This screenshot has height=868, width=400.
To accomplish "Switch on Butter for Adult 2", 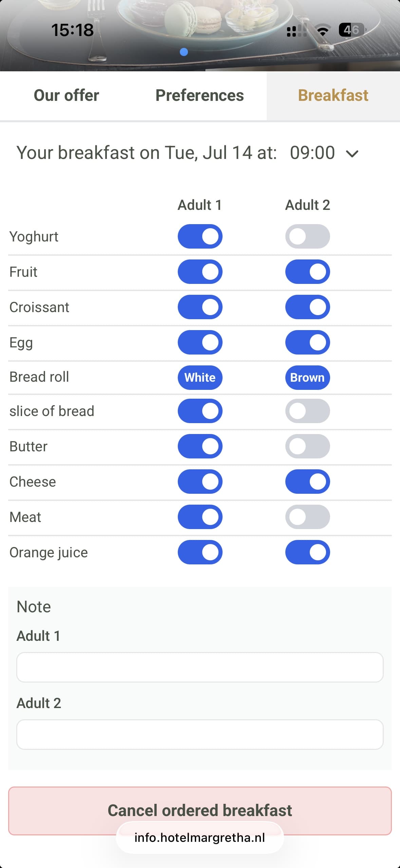I will (x=308, y=446).
